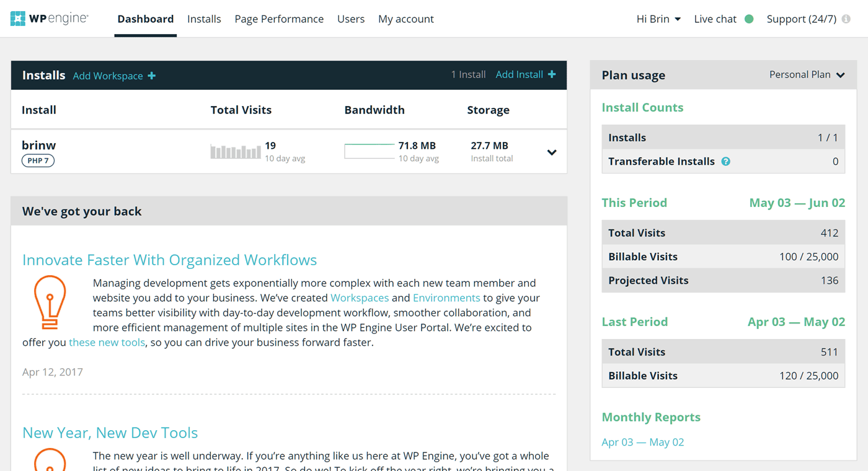This screenshot has width=868, height=471.
Task: Expand the brinw install row chevron
Action: pyautogui.click(x=552, y=152)
